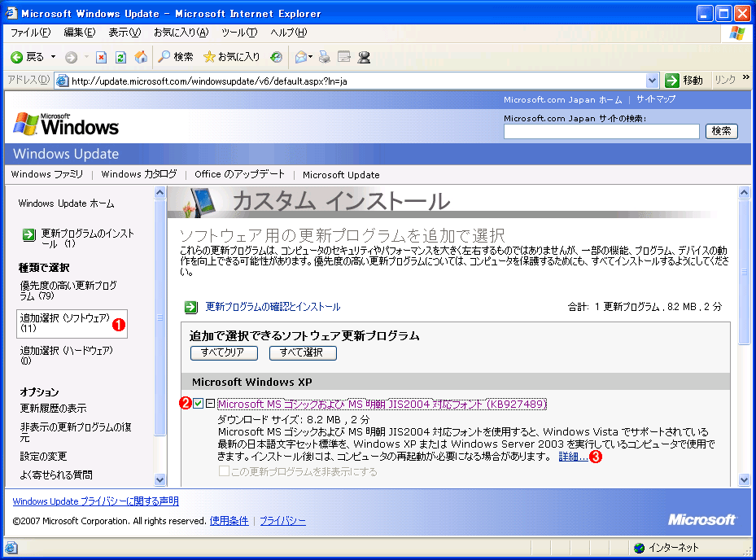Open the Forward button history dropdown arrow
This screenshot has height=560, width=756.
coord(86,57)
